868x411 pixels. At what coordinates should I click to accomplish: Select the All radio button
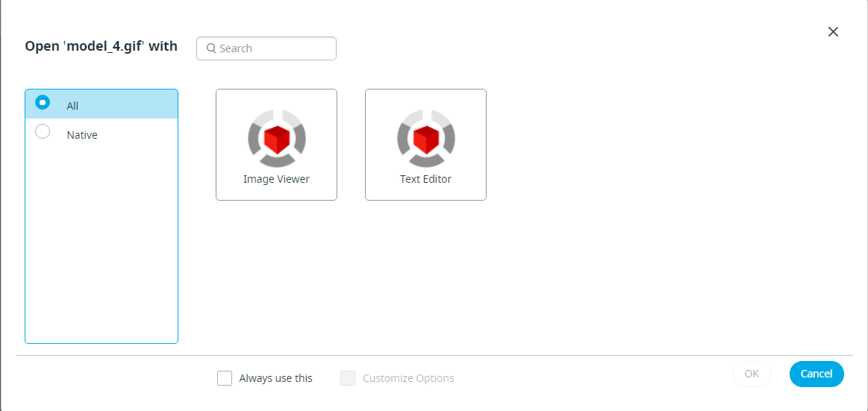coord(43,102)
